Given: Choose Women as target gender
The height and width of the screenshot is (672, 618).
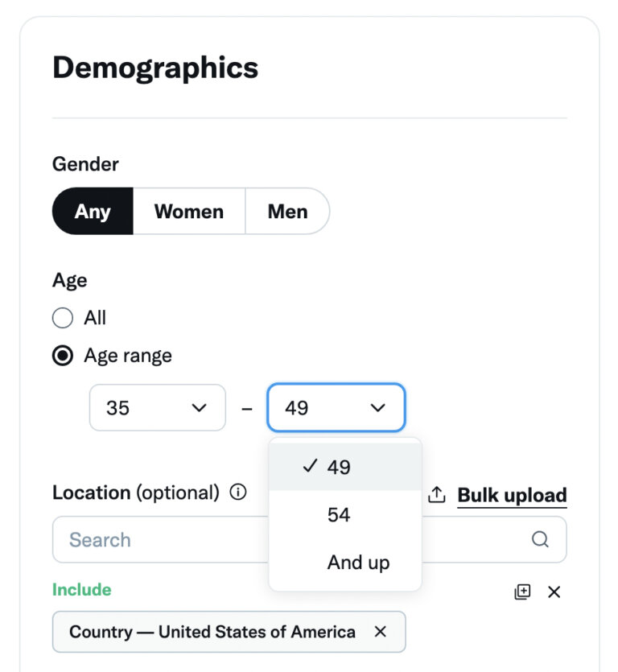Looking at the screenshot, I should coord(189,212).
